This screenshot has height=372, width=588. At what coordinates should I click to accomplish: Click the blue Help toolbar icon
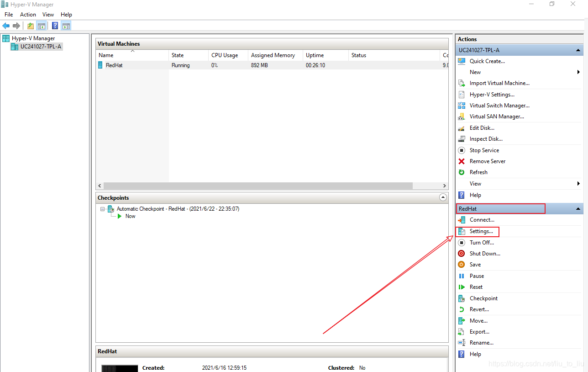(55, 26)
